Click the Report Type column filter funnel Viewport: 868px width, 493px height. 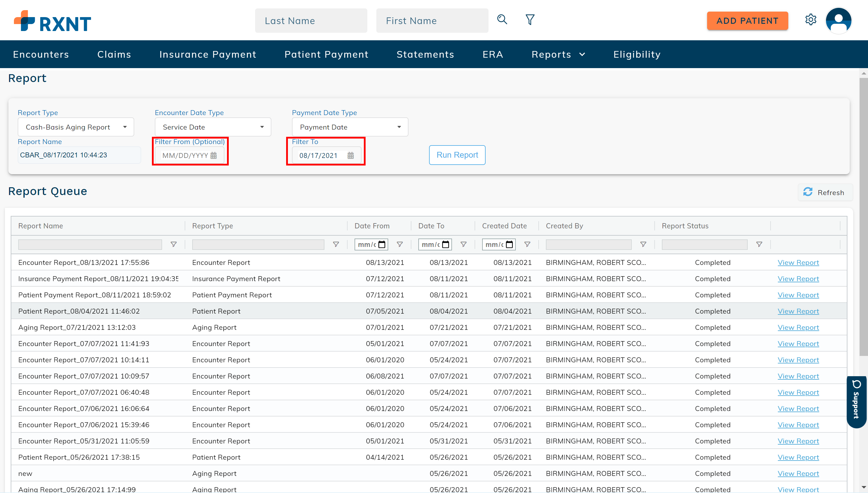tap(336, 244)
